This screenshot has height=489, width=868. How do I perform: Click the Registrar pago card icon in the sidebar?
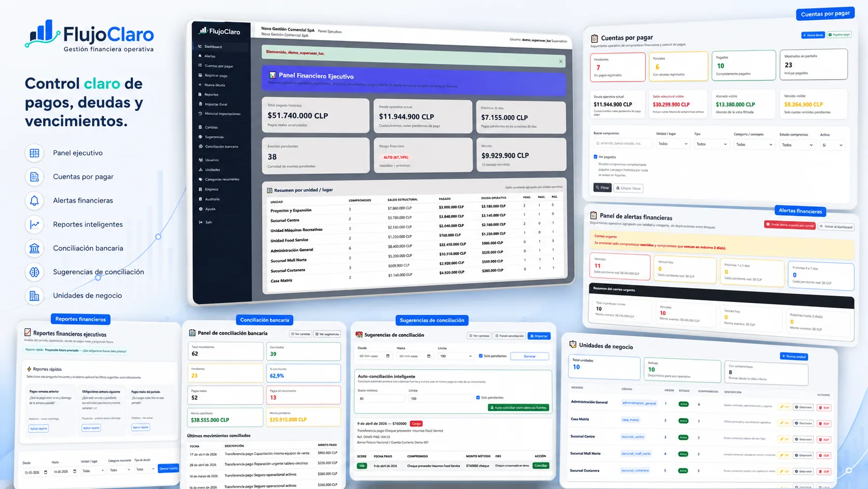[200, 75]
